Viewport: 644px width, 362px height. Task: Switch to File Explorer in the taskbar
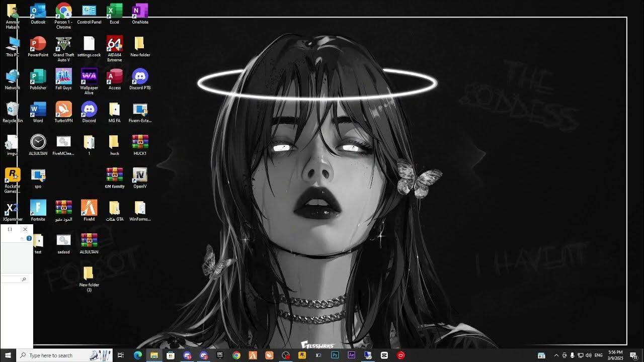(x=154, y=355)
